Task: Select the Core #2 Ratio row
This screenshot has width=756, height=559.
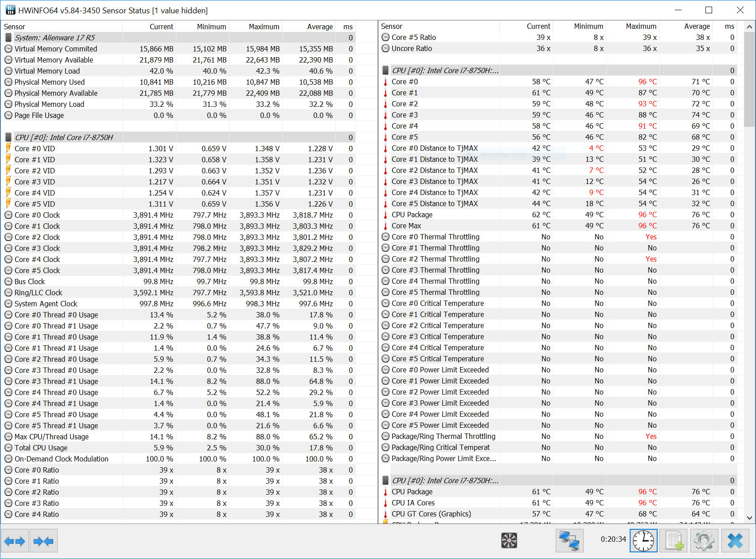Action: (x=179, y=492)
